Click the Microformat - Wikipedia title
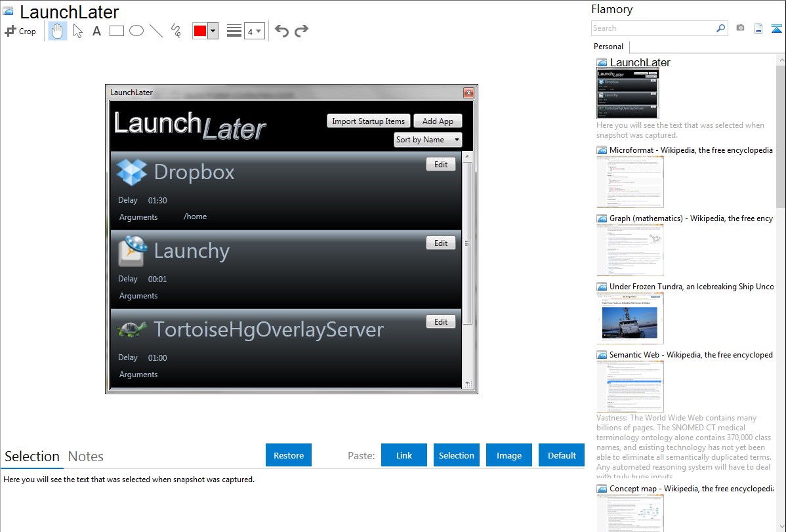The image size is (786, 532). [x=691, y=150]
